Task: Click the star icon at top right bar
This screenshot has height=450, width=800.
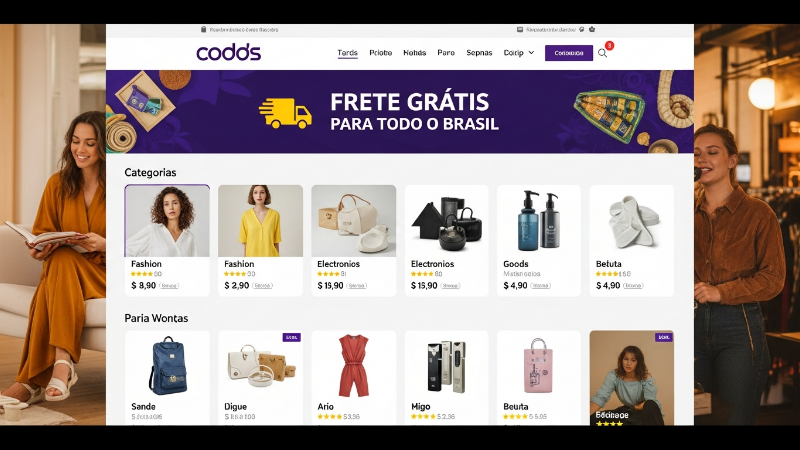Action: pos(592,30)
